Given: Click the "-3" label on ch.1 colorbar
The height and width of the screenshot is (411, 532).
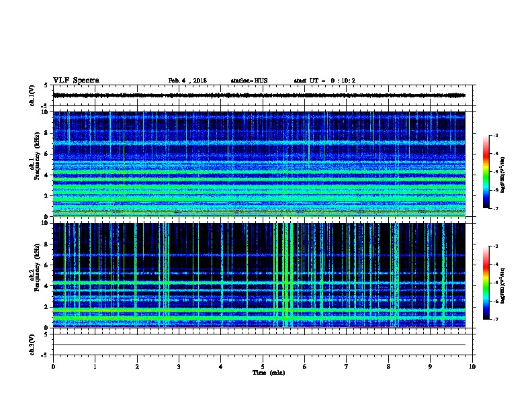Looking at the screenshot, I should [496, 135].
